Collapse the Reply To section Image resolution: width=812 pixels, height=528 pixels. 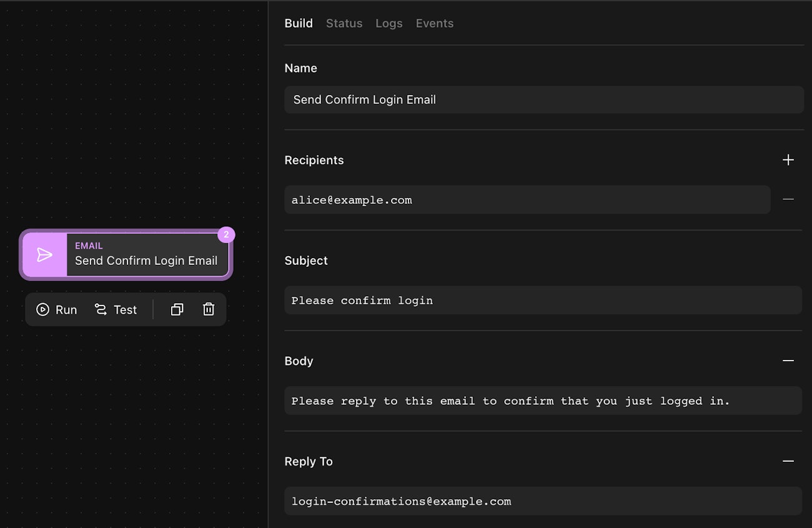pos(788,461)
